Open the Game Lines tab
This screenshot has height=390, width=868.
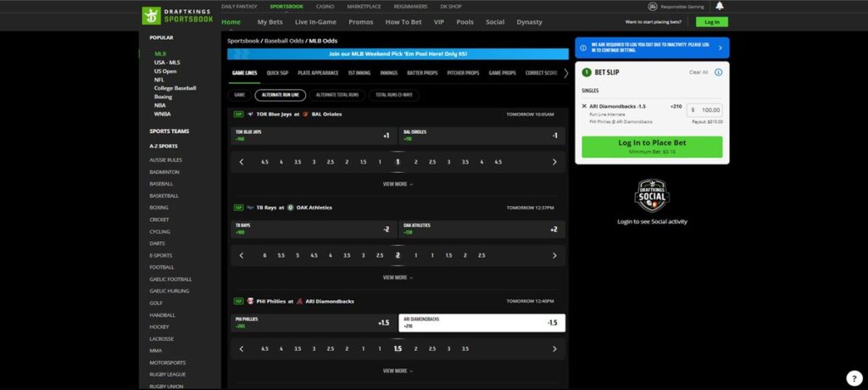[x=244, y=73]
